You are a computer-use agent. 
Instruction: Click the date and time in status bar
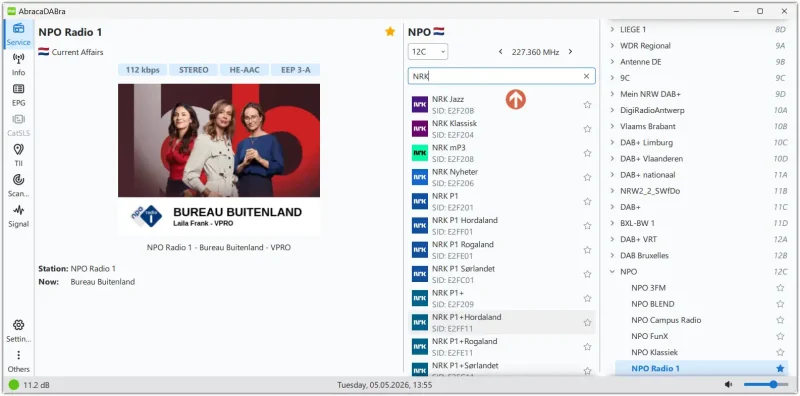pos(384,385)
